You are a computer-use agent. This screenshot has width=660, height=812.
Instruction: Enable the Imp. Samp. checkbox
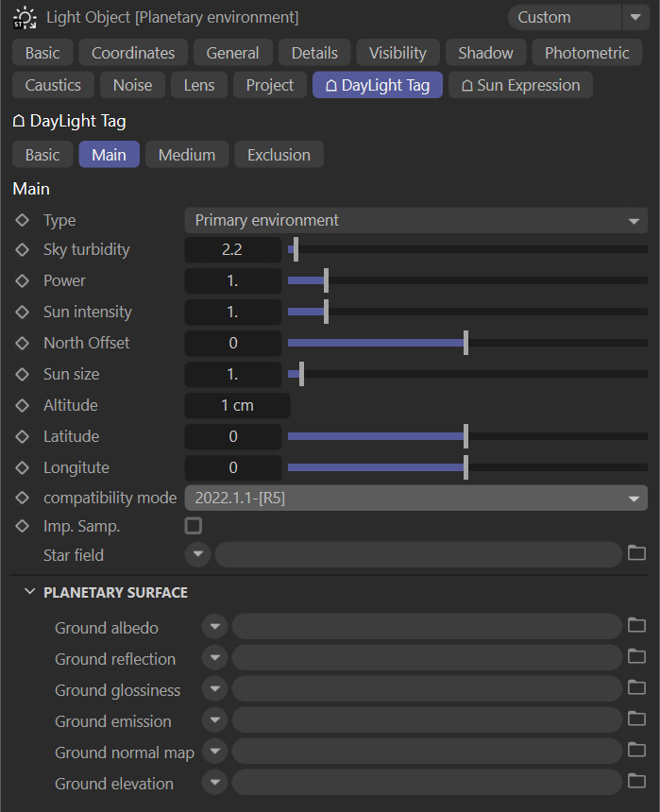coord(194,526)
